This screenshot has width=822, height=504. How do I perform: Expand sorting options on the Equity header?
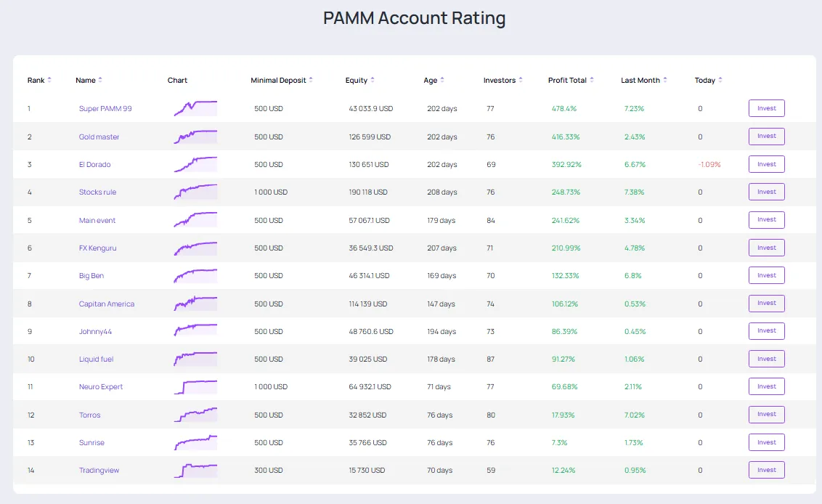pos(373,80)
